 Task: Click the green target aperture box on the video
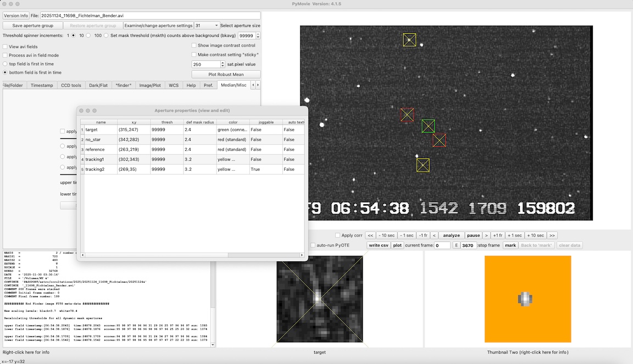pyautogui.click(x=428, y=126)
